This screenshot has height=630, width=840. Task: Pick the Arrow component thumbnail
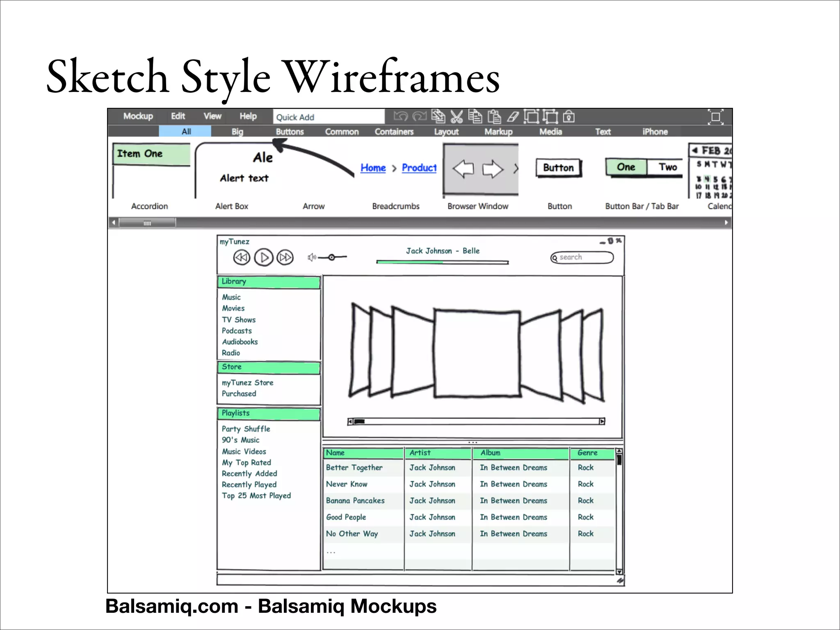[x=313, y=158]
